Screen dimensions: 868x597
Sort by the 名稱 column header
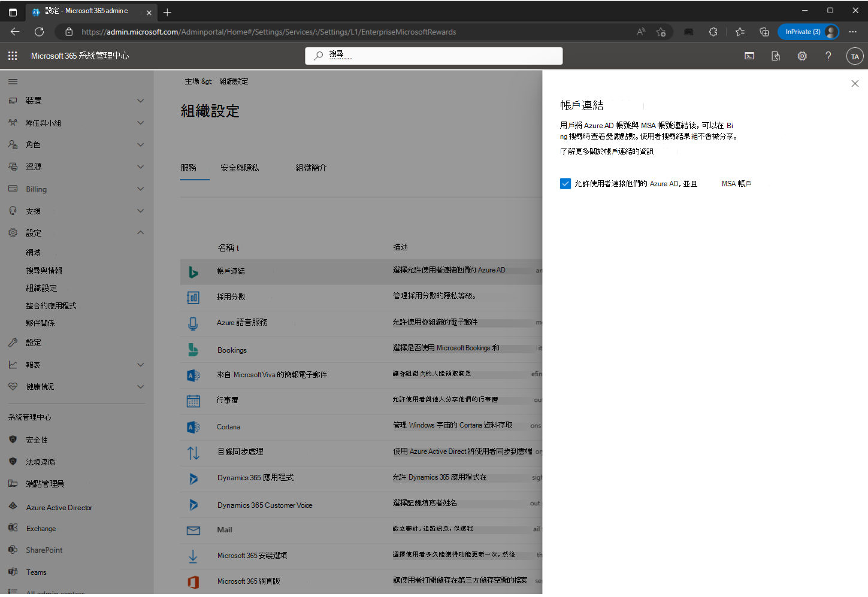(228, 248)
